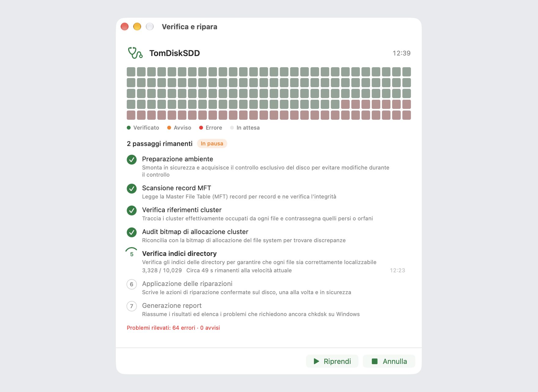Click the Verificato legend green dot

(x=129, y=128)
